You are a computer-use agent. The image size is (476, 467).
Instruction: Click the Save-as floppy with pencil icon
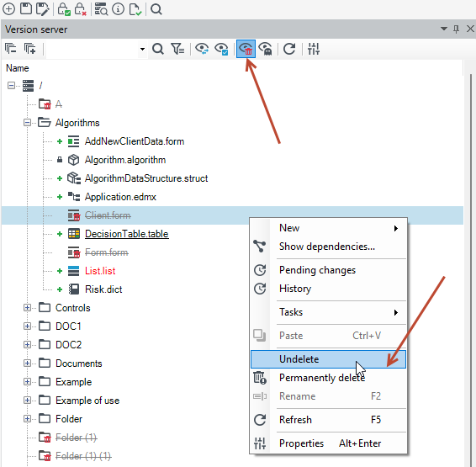pos(42,9)
